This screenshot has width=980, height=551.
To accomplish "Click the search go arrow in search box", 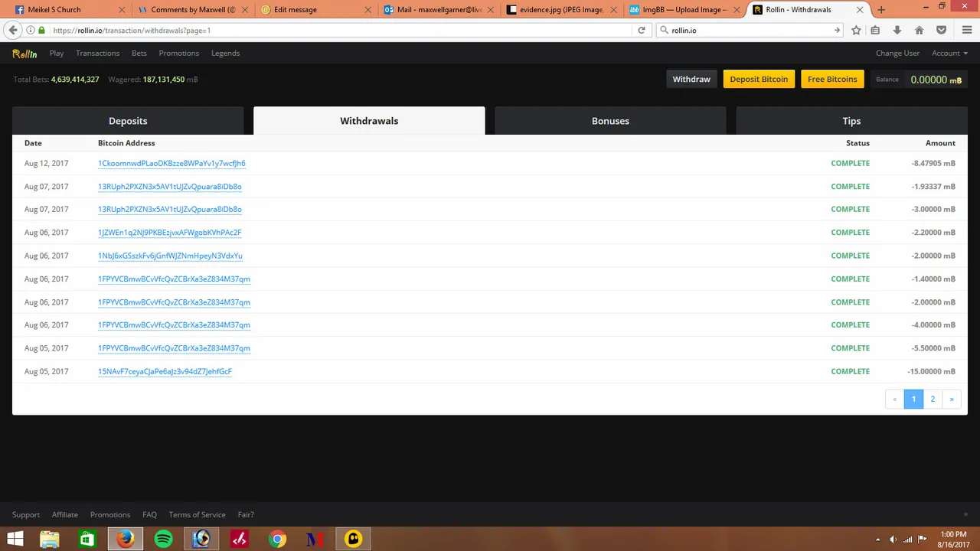I will click(837, 30).
